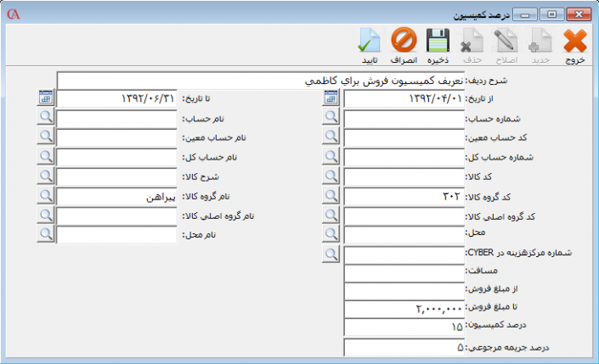Click the lookup magnifier for کد کالا

tap(332, 176)
